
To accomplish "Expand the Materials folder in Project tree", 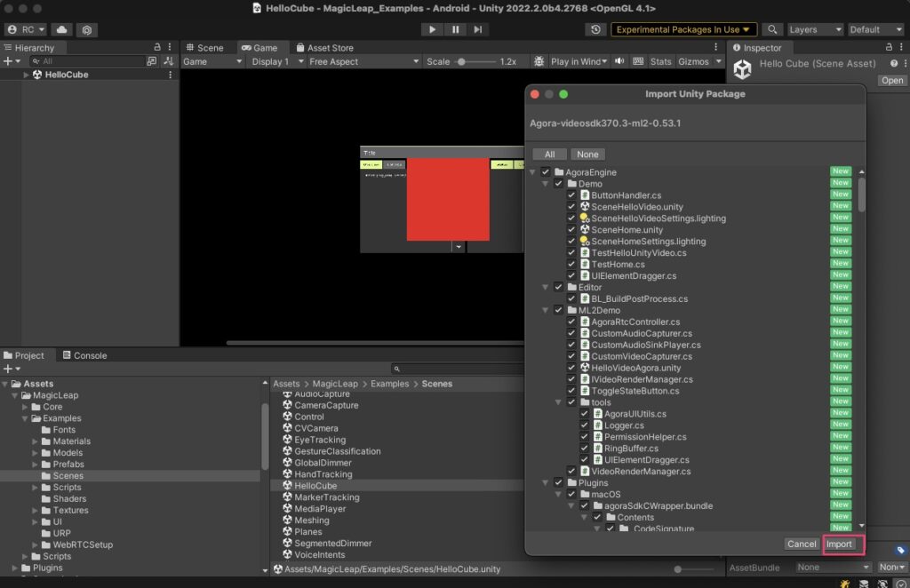I will 35,441.
